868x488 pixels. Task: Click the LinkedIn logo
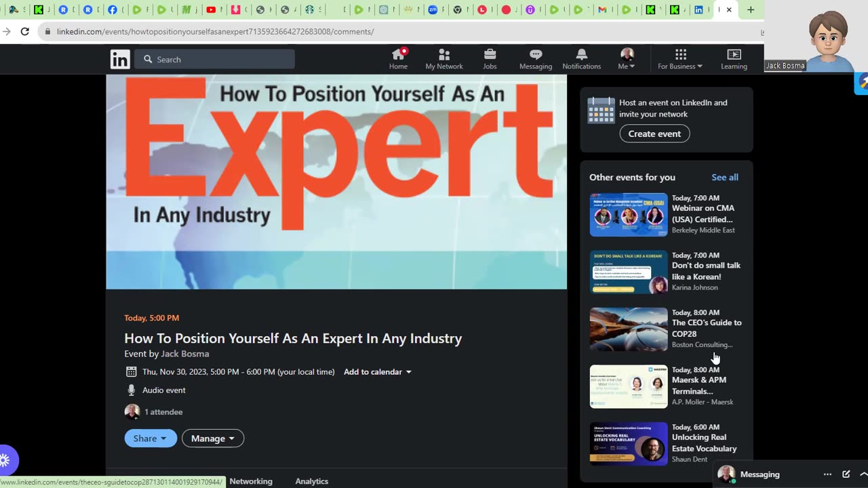click(x=120, y=59)
